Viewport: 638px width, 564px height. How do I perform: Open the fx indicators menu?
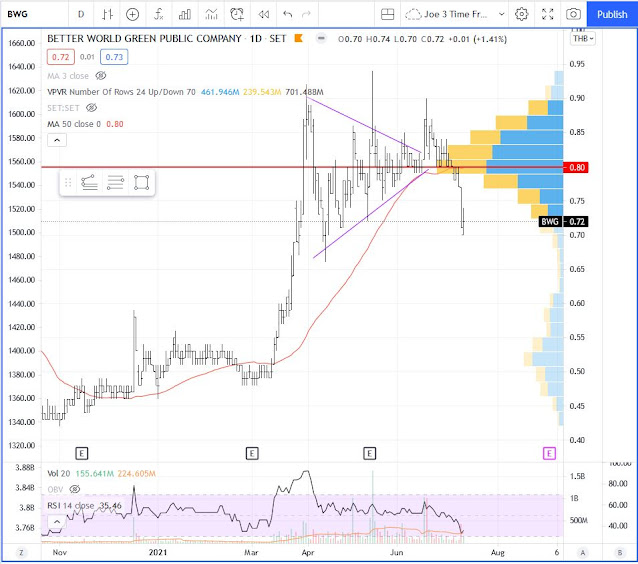tap(158, 15)
